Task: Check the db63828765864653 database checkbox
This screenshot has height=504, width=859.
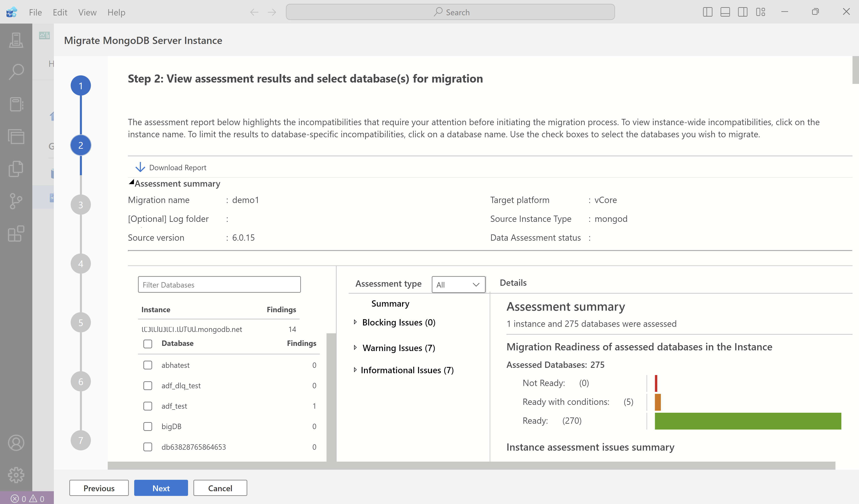Action: 148,447
